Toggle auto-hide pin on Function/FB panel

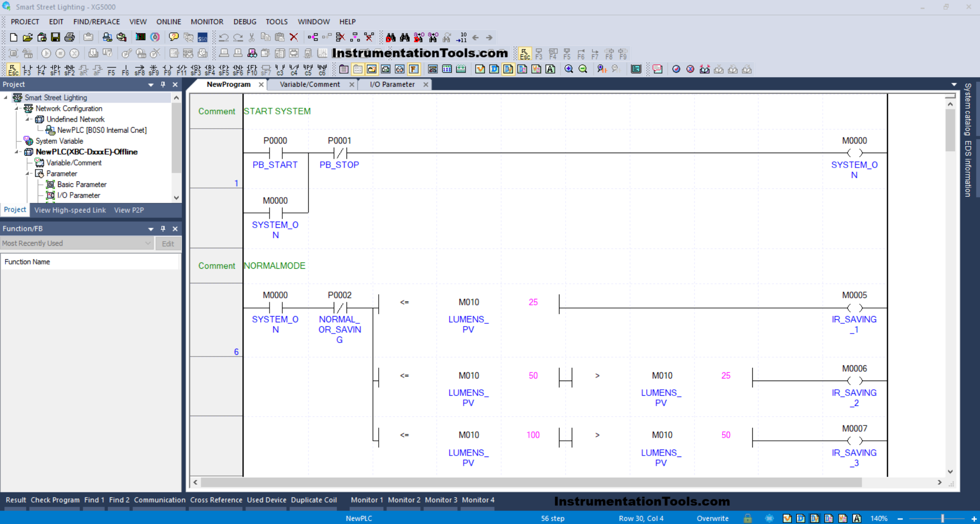click(163, 228)
